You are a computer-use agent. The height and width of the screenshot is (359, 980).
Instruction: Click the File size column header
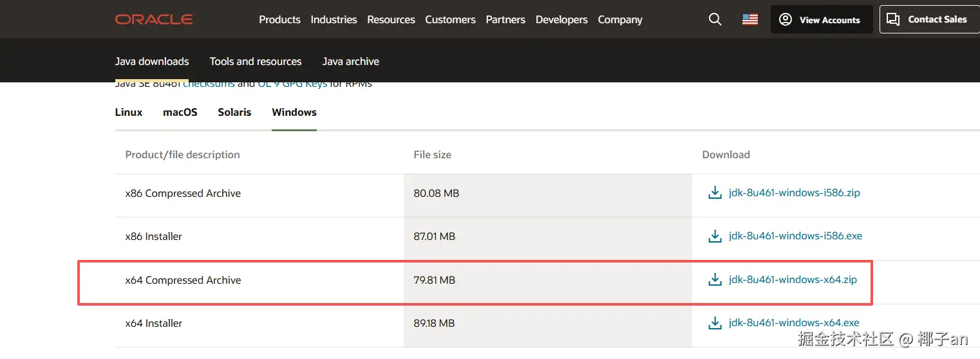(432, 154)
